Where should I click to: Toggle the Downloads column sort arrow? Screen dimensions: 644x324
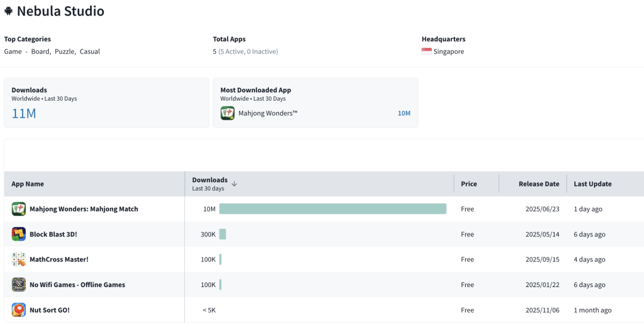(234, 184)
